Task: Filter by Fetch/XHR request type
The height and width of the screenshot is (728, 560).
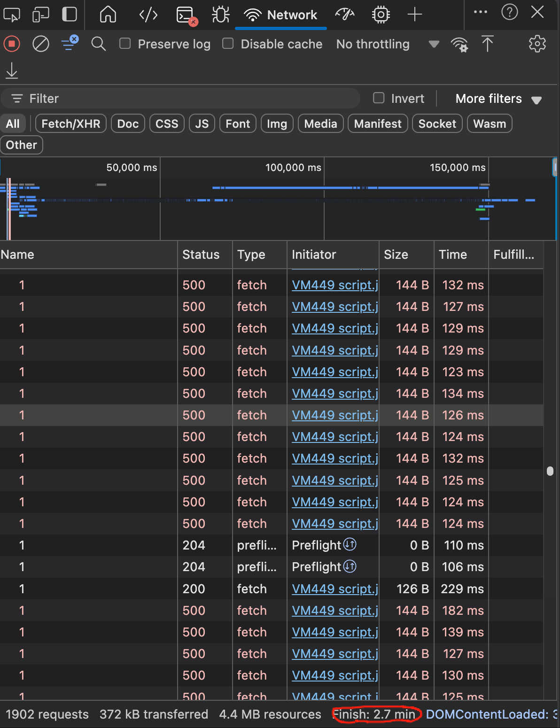Action: (x=71, y=124)
